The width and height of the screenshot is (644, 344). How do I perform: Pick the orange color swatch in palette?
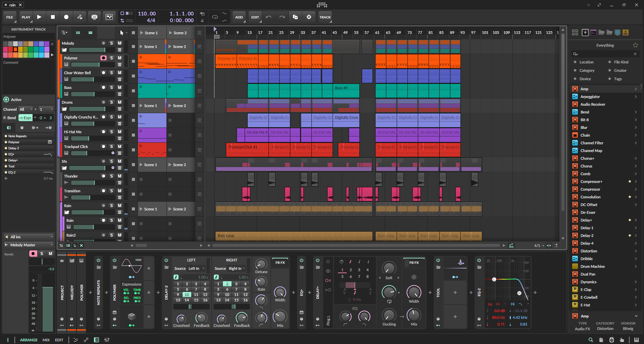[15, 49]
